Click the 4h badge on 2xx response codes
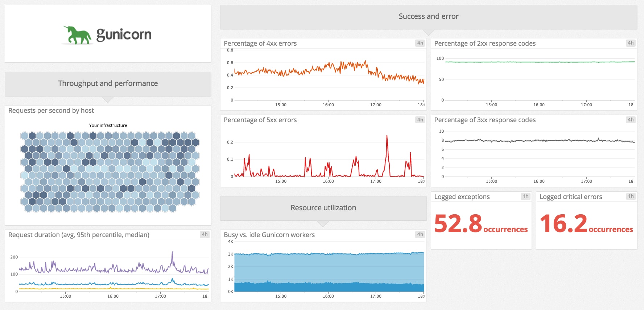The width and height of the screenshot is (644, 310). (631, 43)
